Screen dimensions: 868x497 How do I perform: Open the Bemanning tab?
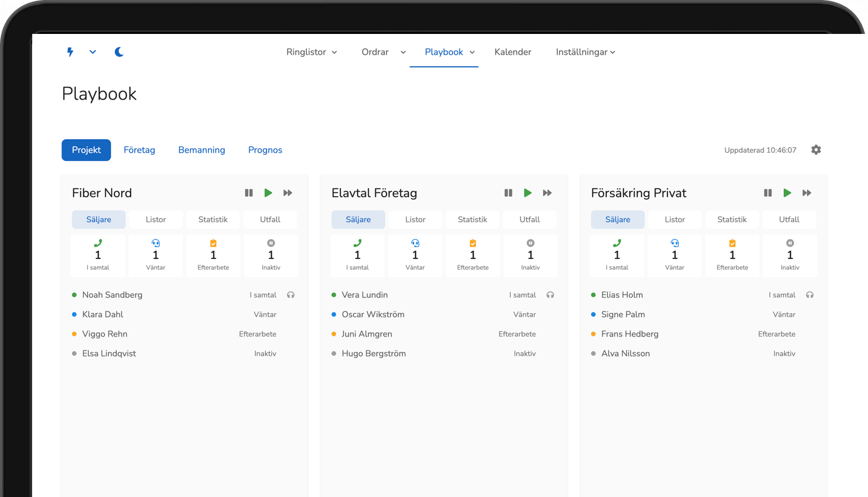click(x=202, y=150)
